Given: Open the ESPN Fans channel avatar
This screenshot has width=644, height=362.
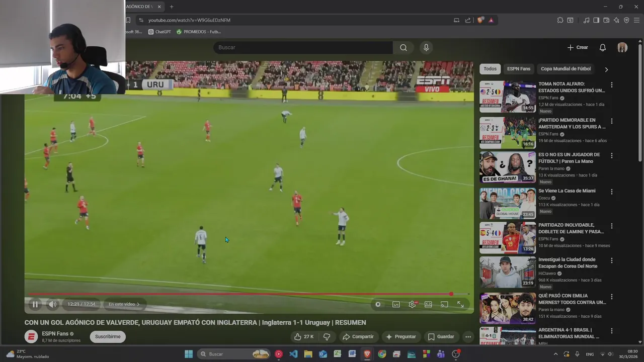Looking at the screenshot, I should [x=31, y=337].
